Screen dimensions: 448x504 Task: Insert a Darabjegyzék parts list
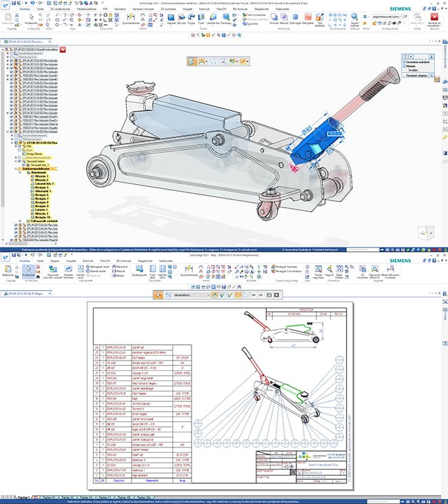coord(139,271)
